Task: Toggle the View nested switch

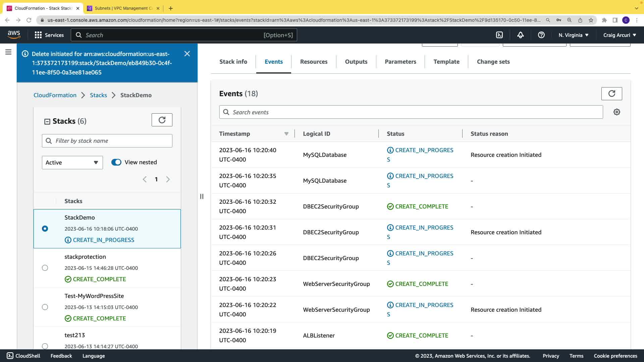Action: point(116,162)
